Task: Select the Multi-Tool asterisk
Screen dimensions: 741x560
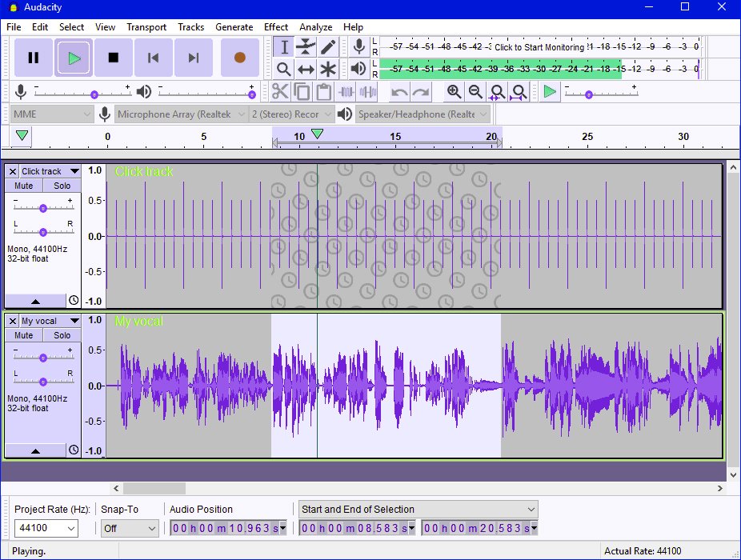Action: 328,70
